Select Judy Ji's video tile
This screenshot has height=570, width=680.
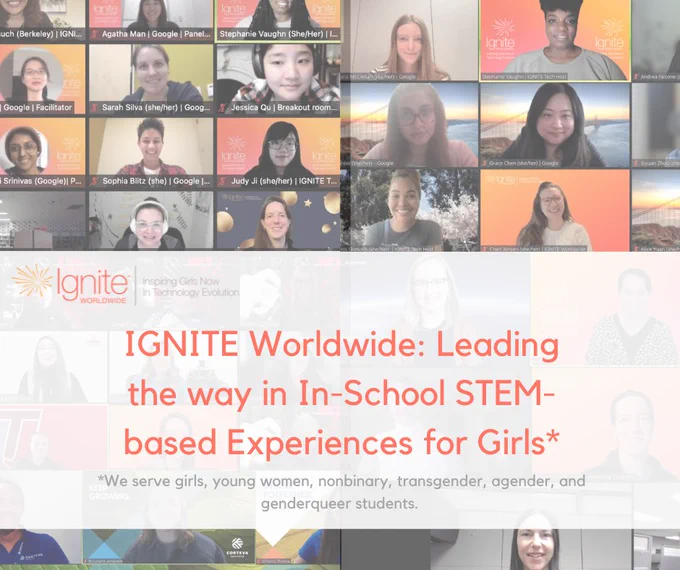(278, 153)
